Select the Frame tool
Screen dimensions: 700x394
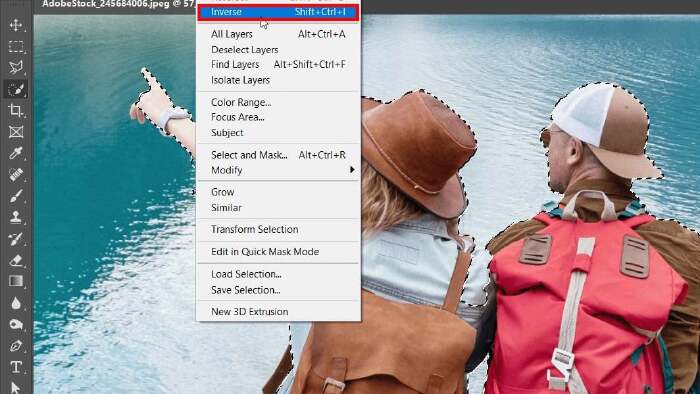coord(16,132)
